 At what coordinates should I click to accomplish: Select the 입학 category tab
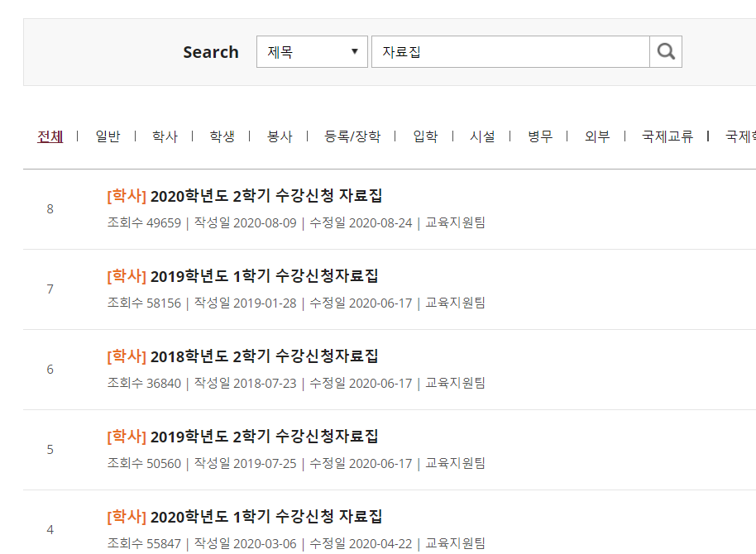pyautogui.click(x=425, y=136)
